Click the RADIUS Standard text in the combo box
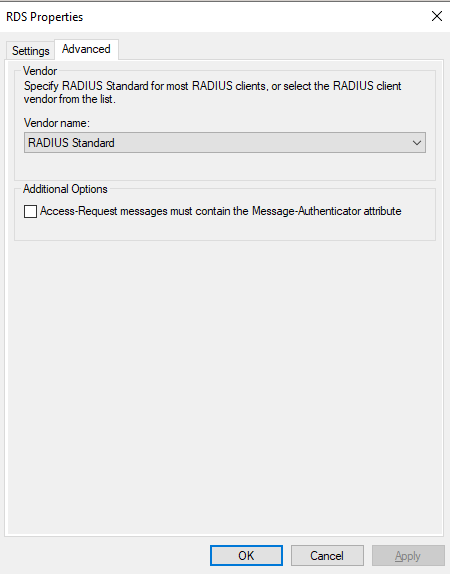The height and width of the screenshot is (574, 450). [71, 143]
